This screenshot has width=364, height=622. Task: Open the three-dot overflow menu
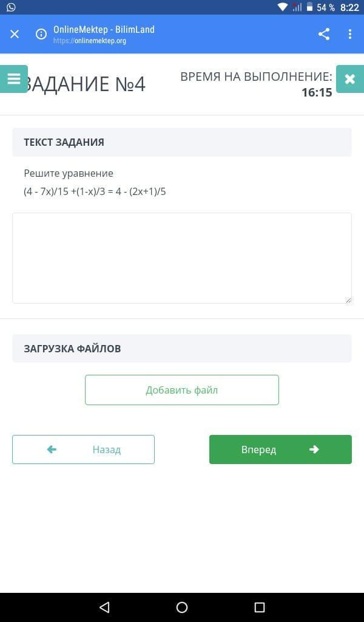click(x=350, y=34)
